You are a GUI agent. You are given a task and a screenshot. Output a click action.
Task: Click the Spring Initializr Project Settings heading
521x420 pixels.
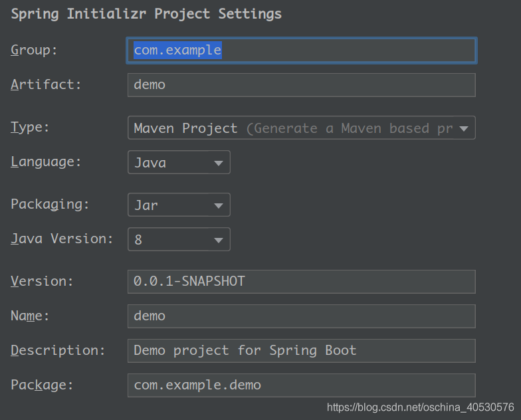click(146, 14)
